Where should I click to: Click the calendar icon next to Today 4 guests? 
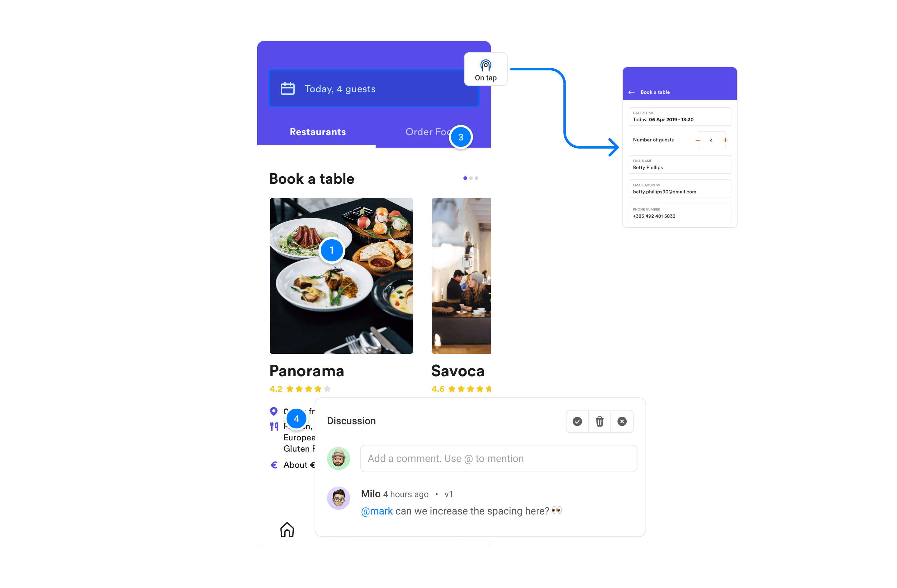coord(287,88)
